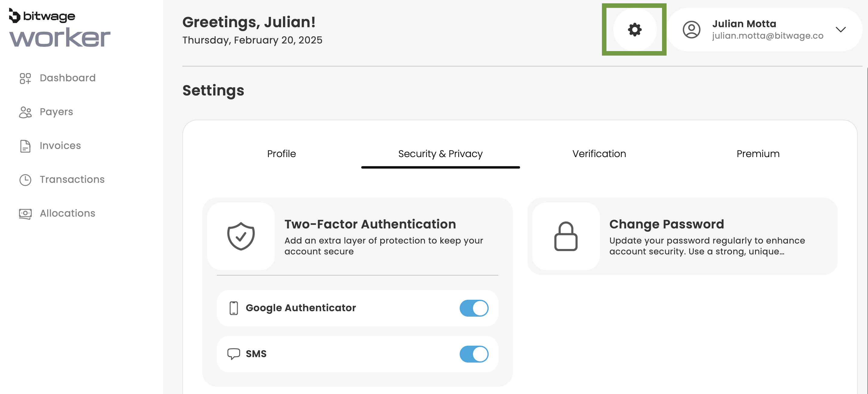Open the Verification tab
Screen dimensions: 868x394
point(599,154)
